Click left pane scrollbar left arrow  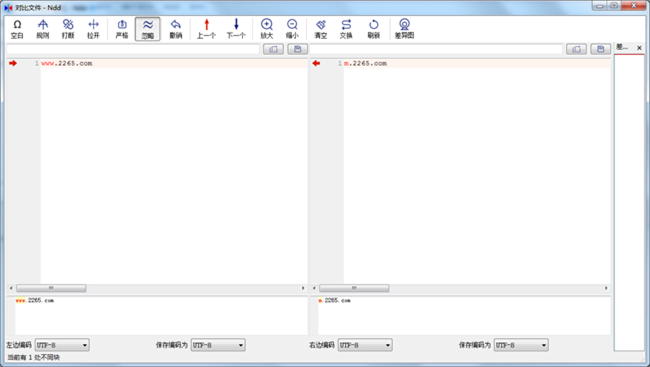11,288
